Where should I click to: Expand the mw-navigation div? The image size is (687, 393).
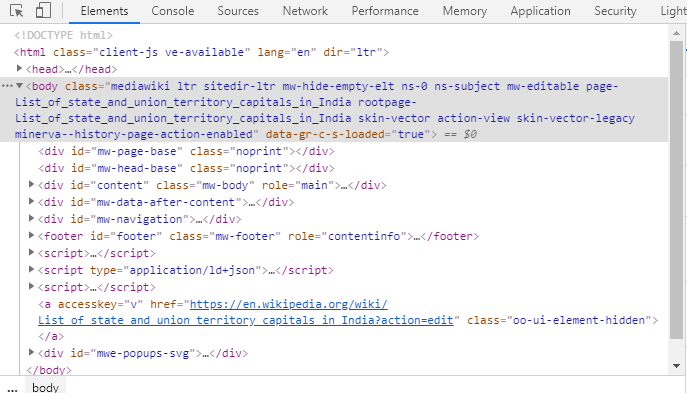point(31,218)
